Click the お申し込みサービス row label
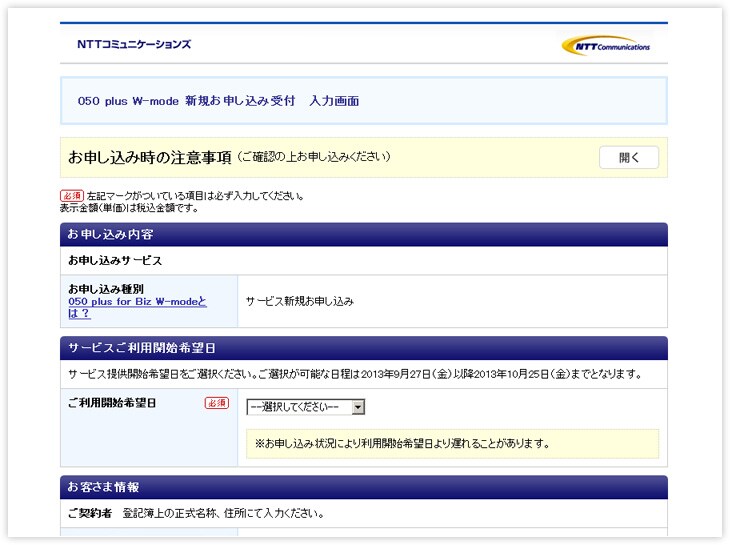Viewport: 730px width, 545px height. coord(115,261)
